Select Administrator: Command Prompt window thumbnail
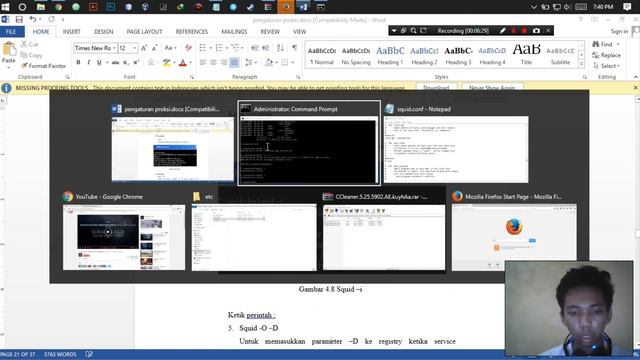This screenshot has height=360, width=640. 309,143
